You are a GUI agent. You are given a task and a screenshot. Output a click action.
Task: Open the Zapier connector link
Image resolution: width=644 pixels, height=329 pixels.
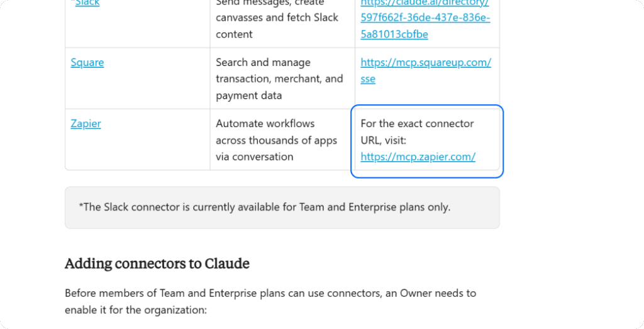tap(86, 123)
